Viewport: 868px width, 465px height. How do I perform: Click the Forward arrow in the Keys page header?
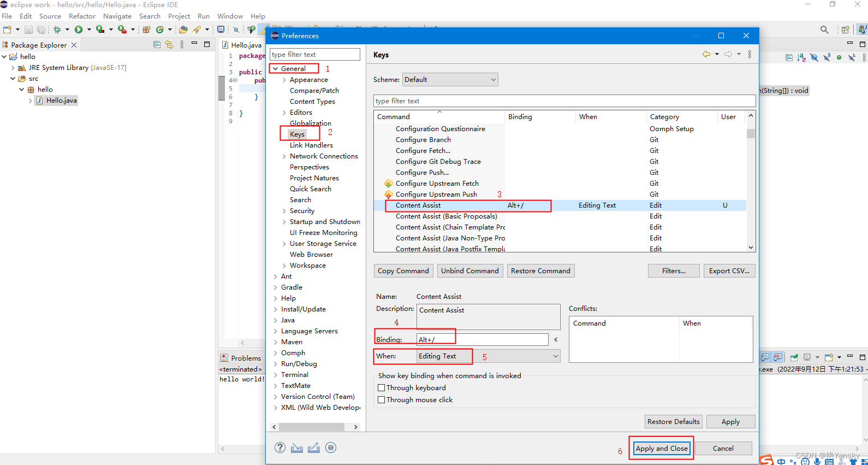click(x=728, y=54)
